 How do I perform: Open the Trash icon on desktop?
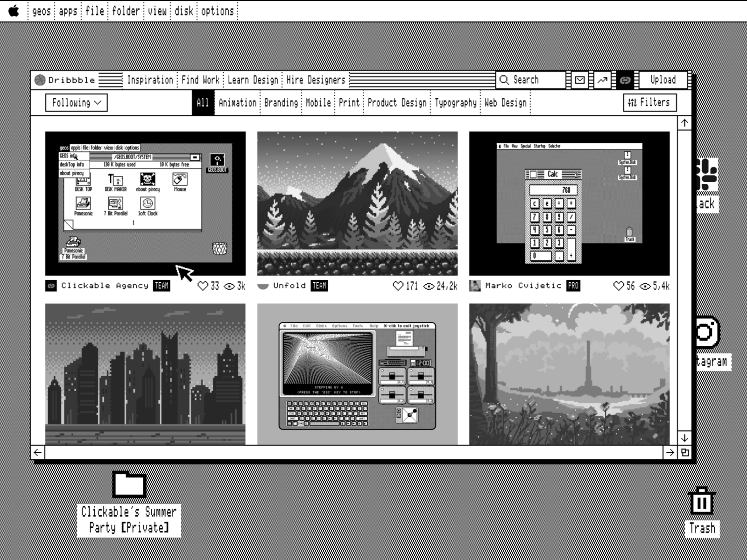(x=701, y=501)
